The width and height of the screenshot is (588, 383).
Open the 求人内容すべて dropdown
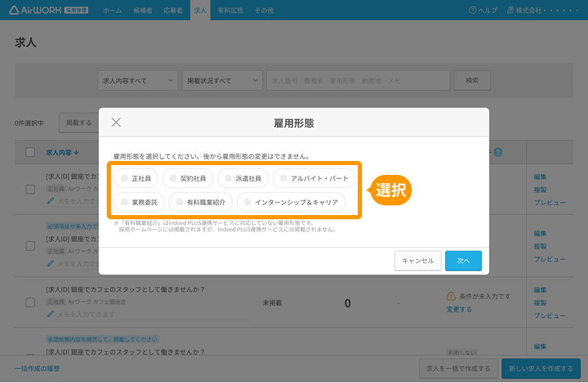pos(137,80)
